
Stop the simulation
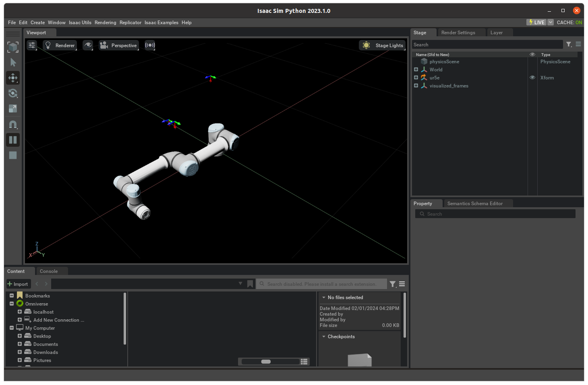point(13,155)
